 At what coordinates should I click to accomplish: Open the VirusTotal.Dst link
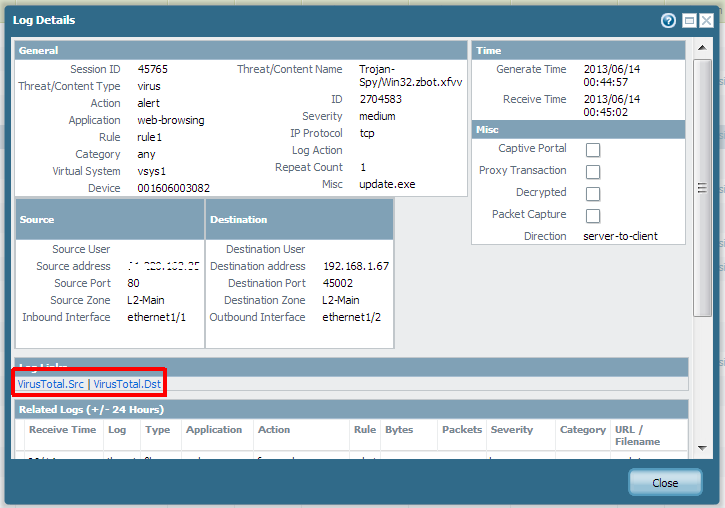[128, 384]
